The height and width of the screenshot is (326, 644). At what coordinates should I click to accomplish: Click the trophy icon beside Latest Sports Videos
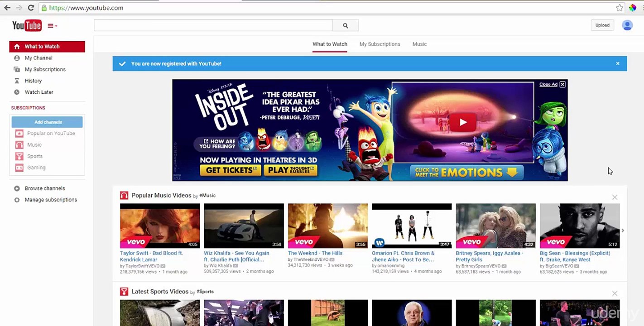click(x=124, y=292)
